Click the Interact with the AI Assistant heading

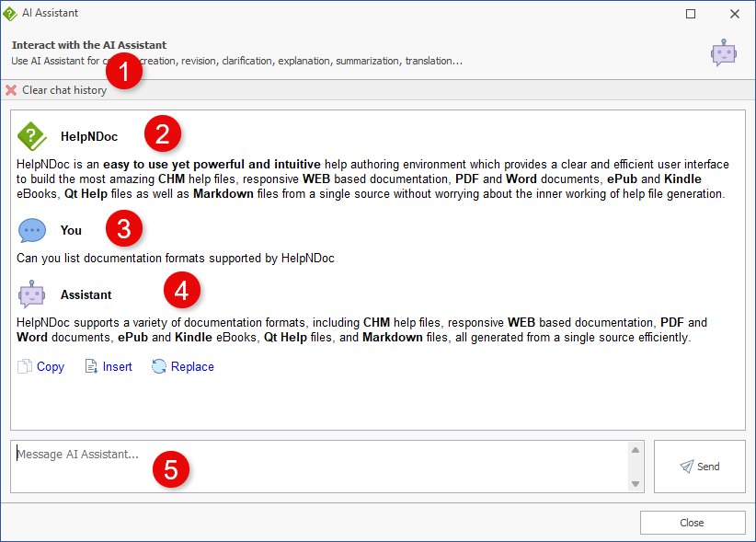(x=89, y=45)
